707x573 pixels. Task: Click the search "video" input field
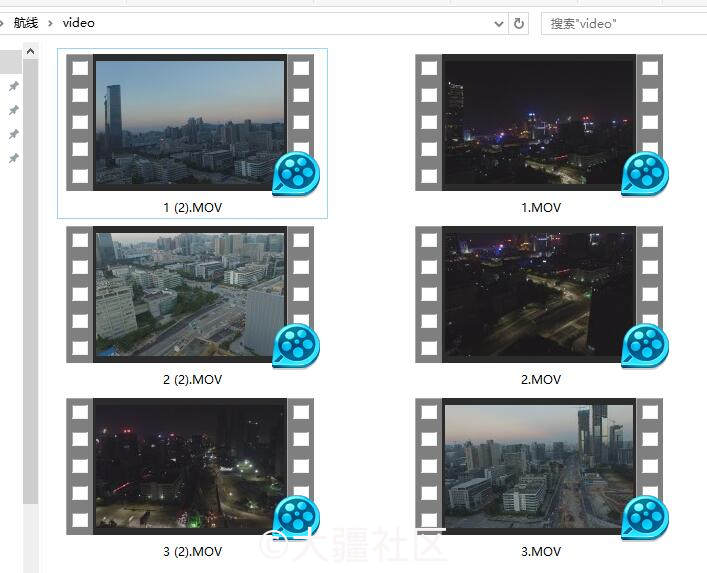coord(624,23)
